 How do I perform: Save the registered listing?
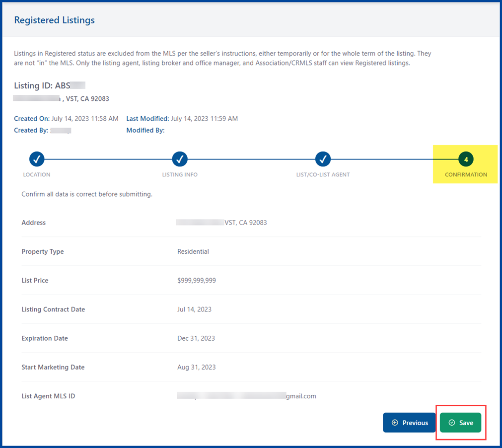tap(460, 423)
